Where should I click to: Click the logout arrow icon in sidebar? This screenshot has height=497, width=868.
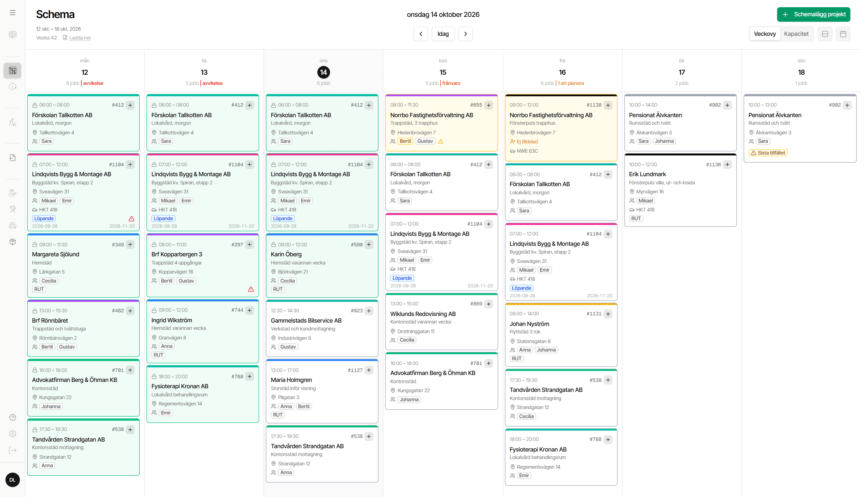pos(13,451)
